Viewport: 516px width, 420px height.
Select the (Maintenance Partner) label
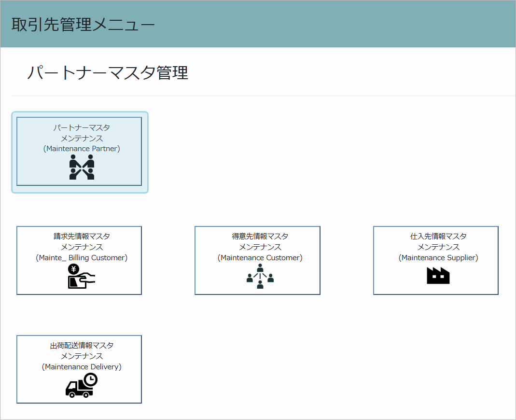(82, 149)
